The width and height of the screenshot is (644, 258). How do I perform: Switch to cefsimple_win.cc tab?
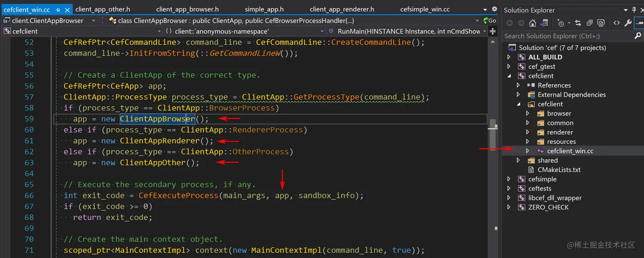(425, 9)
